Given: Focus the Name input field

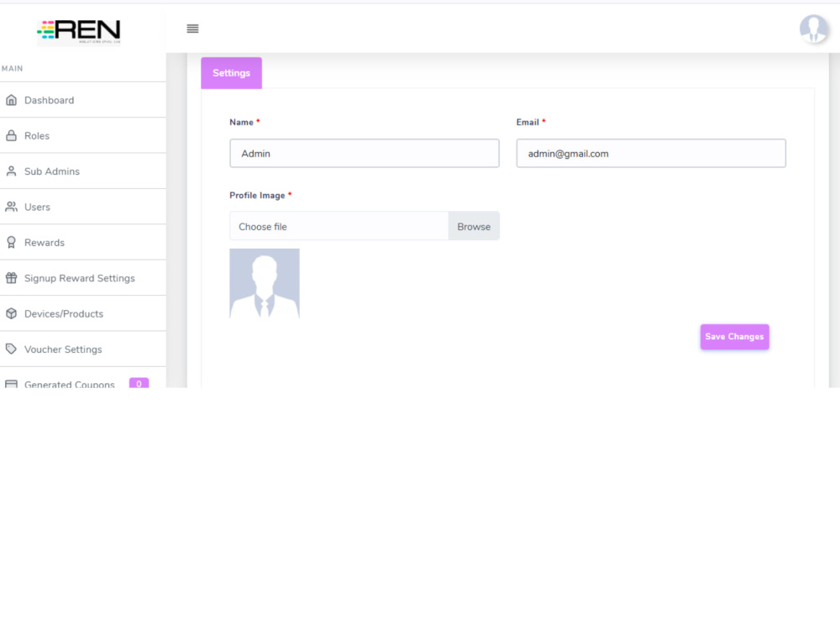Looking at the screenshot, I should pos(365,154).
